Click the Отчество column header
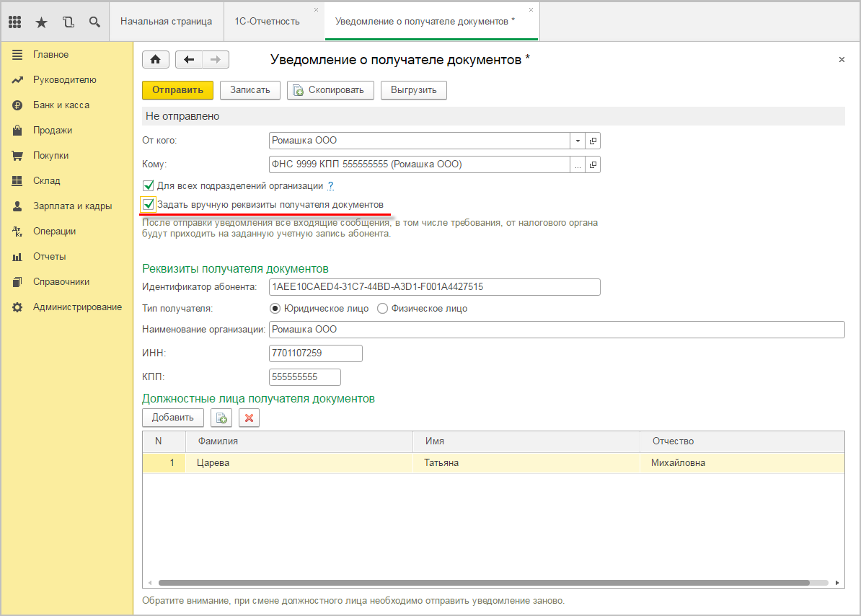The height and width of the screenshot is (616, 861). [742, 441]
